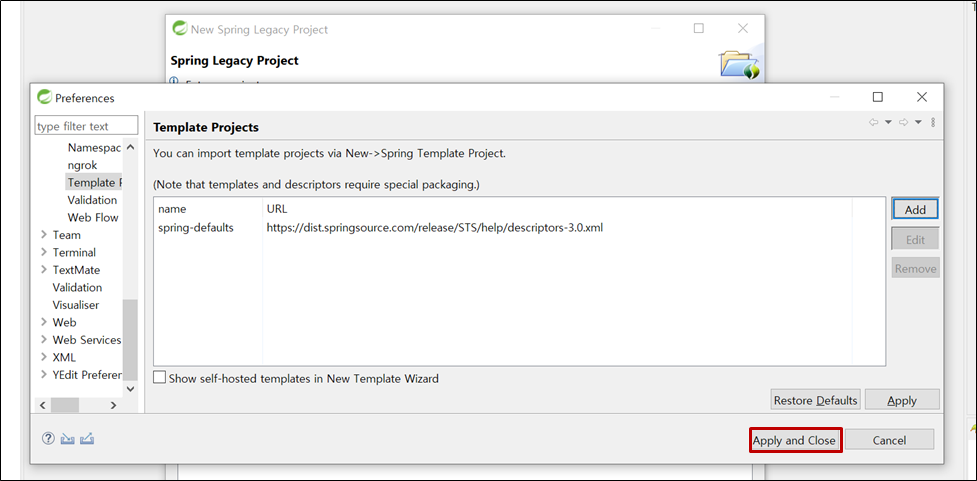
Task: Expand the XML tree node
Action: click(44, 357)
